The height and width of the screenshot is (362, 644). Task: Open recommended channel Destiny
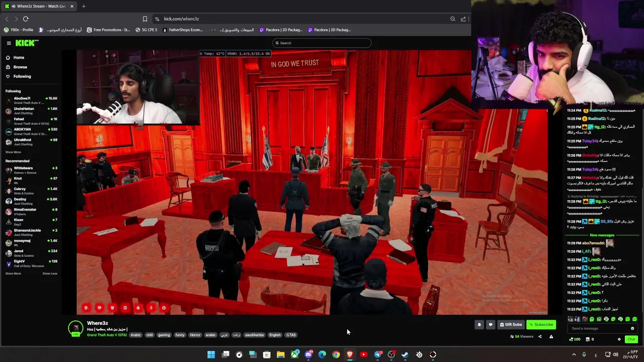click(31, 201)
